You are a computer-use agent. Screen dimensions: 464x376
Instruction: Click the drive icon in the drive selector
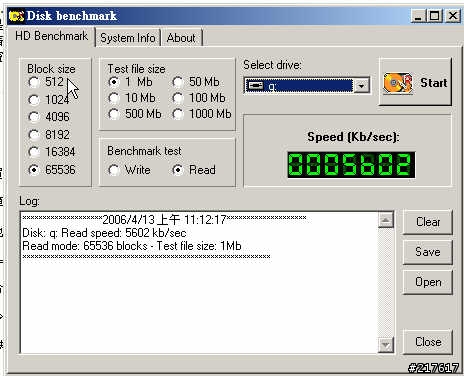point(255,86)
